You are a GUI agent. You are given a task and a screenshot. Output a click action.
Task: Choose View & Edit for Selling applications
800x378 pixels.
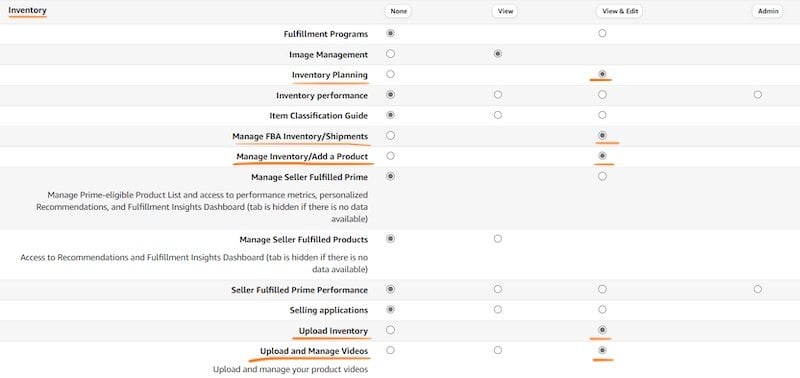coord(602,309)
